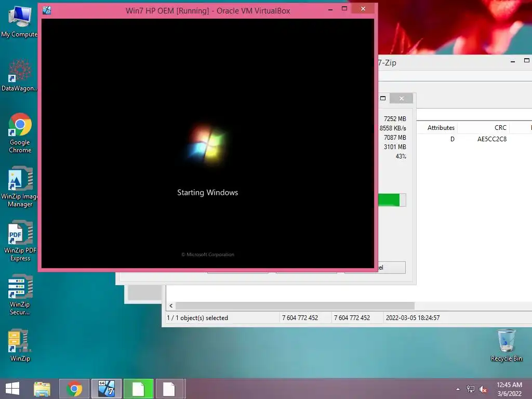532x399 pixels.
Task: Click the Cancel button in the 7-Zip progress dialog
Action: point(392,268)
